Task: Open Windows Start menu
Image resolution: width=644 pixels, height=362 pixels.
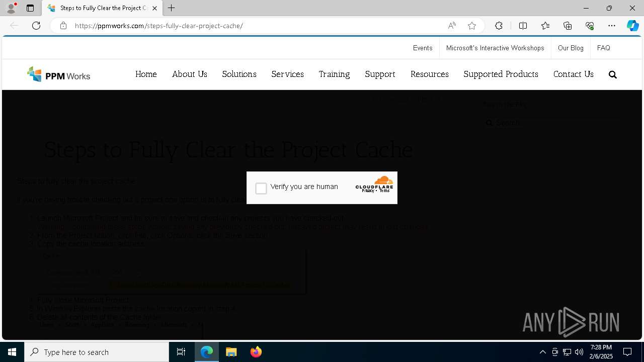Action: pos(12,352)
